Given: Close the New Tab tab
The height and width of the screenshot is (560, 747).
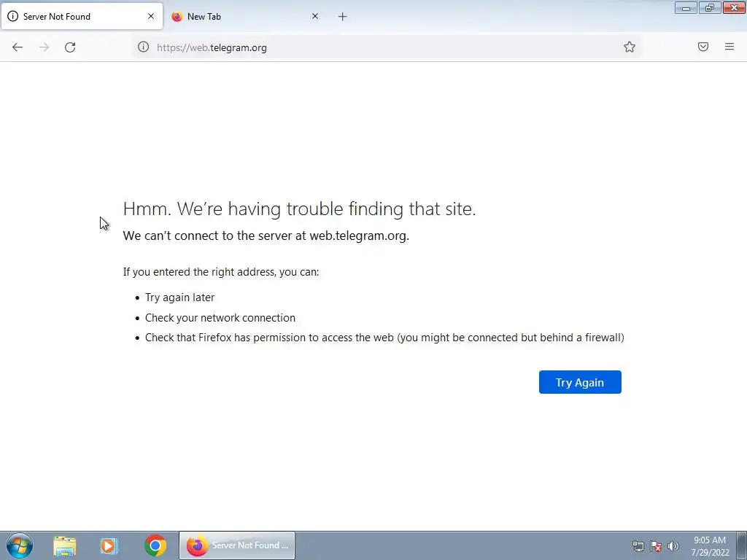Looking at the screenshot, I should click(315, 16).
